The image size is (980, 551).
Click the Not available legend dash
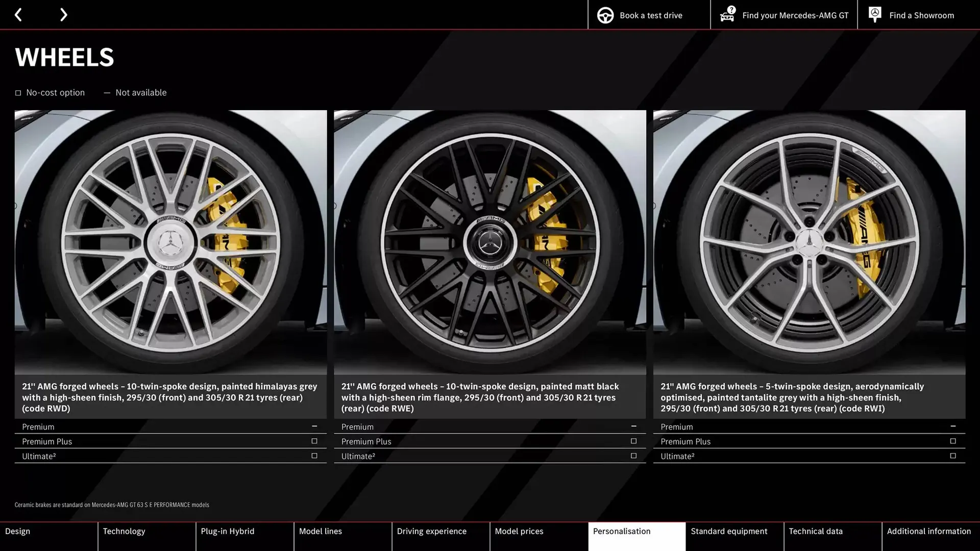click(107, 93)
